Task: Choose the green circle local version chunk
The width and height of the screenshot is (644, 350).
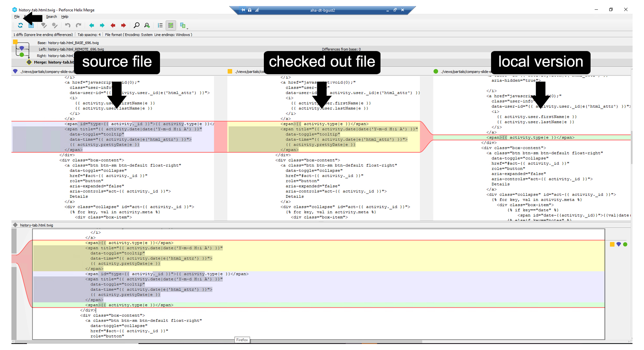Action: coord(625,244)
